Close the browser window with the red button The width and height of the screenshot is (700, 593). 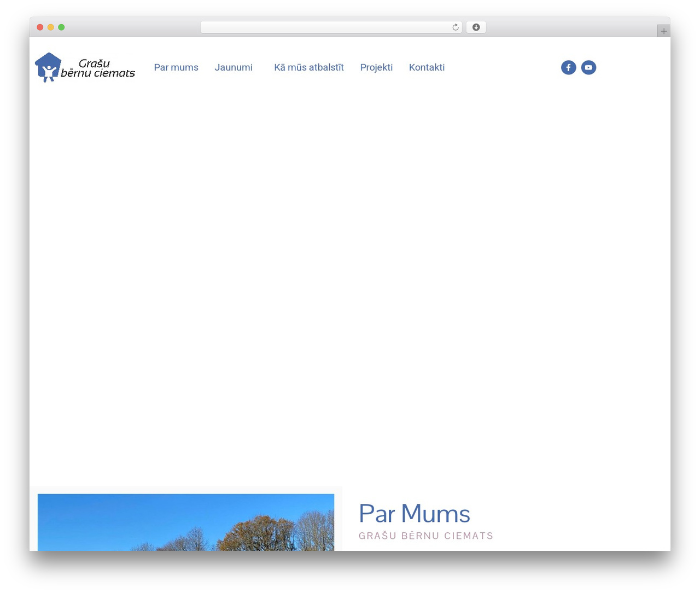click(40, 27)
